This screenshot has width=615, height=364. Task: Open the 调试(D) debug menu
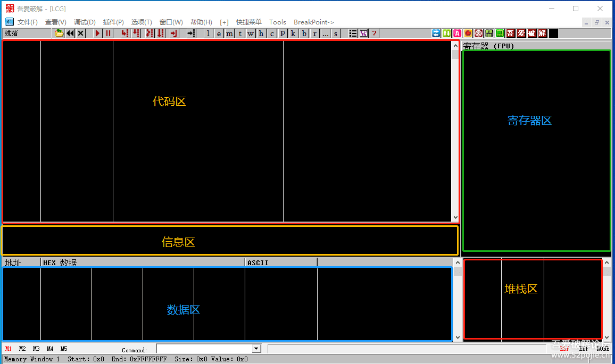[85, 22]
